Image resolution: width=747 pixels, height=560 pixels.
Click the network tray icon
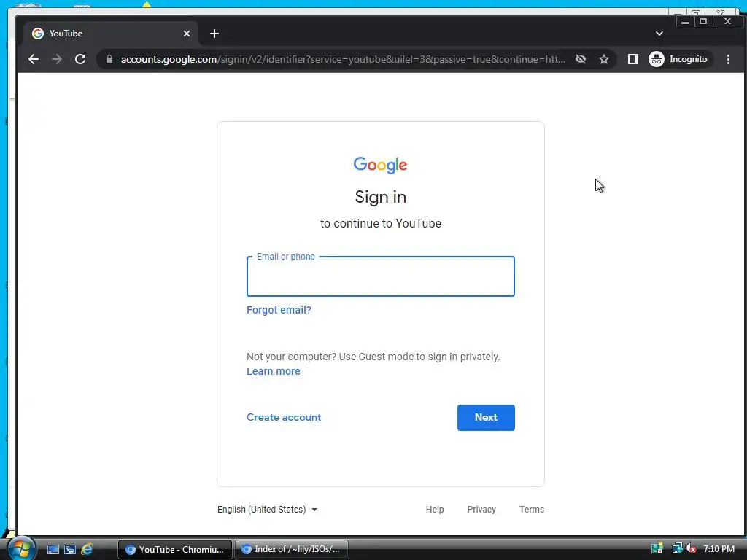point(676,548)
